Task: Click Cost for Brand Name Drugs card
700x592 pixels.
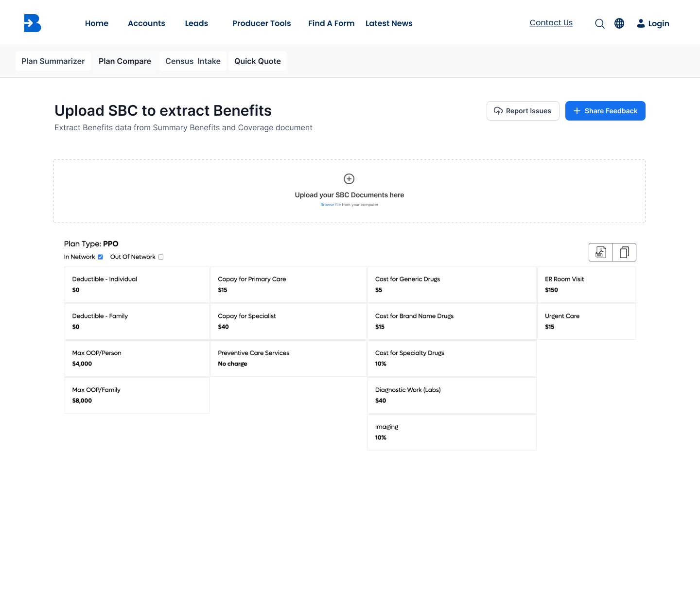Action: pyautogui.click(x=452, y=322)
